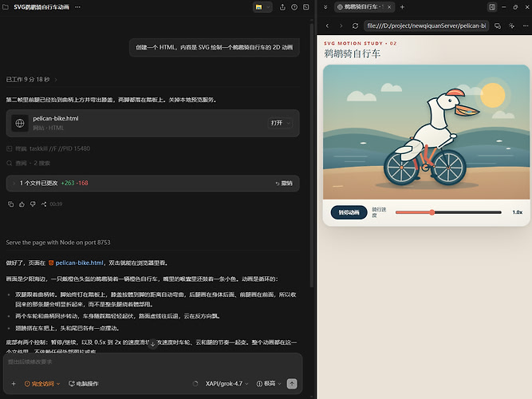Viewport: 532px width, 399px height.
Task: Click the double-chevron tab list icon in browser
Action: pos(325,7)
